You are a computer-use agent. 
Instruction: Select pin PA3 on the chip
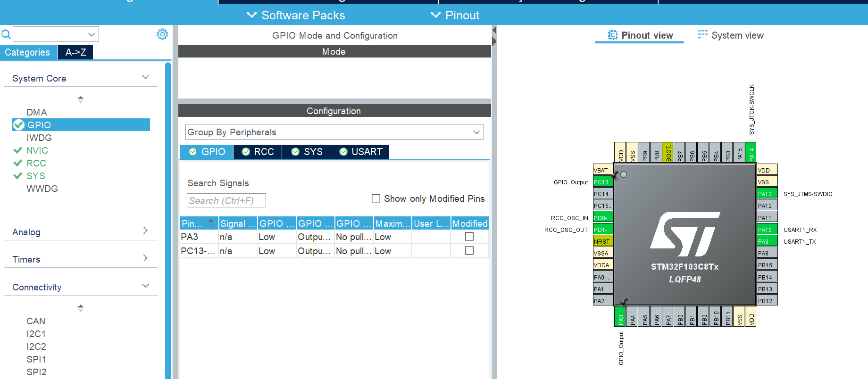coord(620,316)
